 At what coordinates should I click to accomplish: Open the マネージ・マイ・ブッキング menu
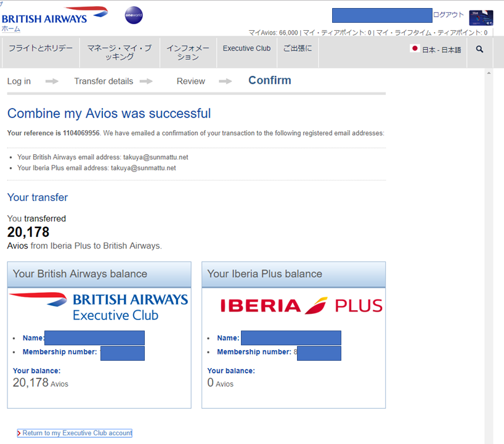click(119, 52)
